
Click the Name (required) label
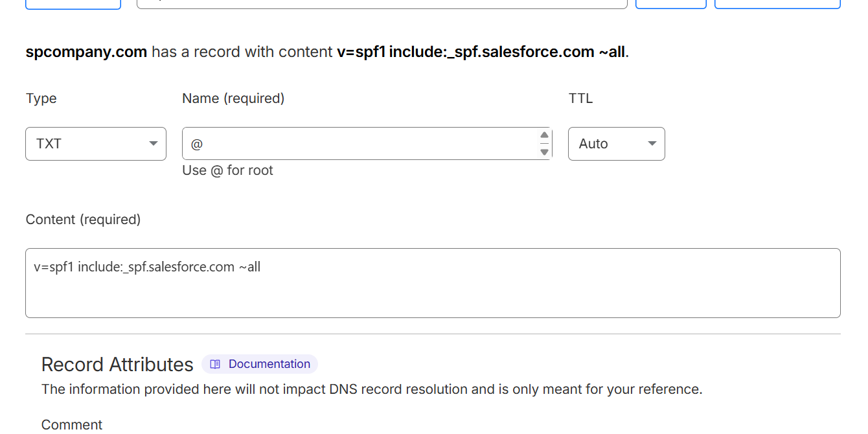coord(233,98)
